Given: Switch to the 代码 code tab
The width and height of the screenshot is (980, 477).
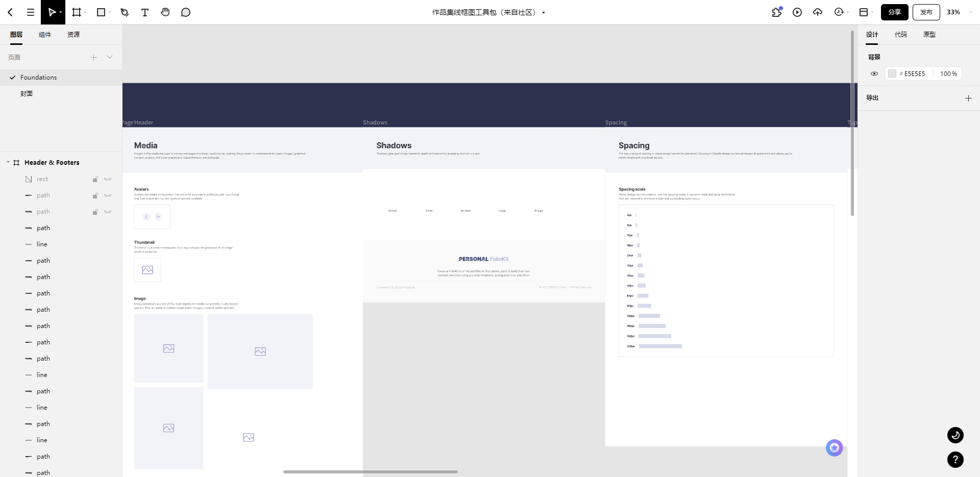Looking at the screenshot, I should point(901,35).
